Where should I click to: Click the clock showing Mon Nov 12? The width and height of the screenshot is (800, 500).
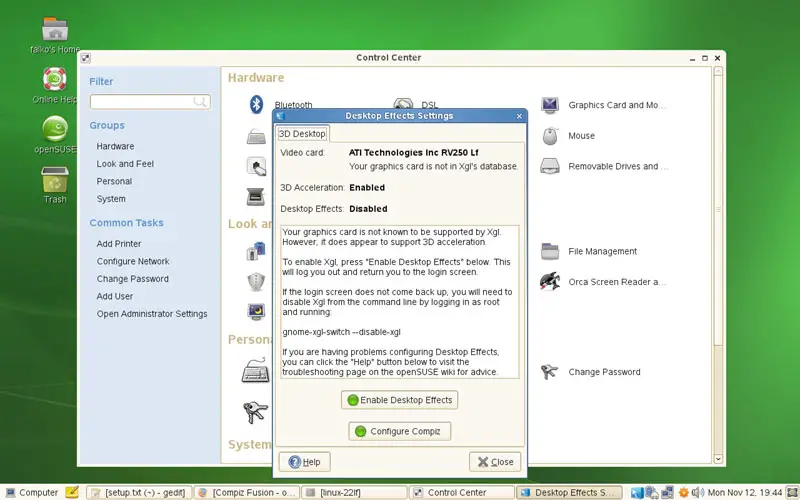(x=745, y=492)
